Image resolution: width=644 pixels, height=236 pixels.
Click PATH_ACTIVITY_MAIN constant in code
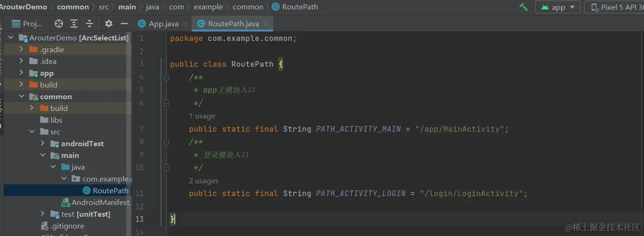tap(359, 129)
